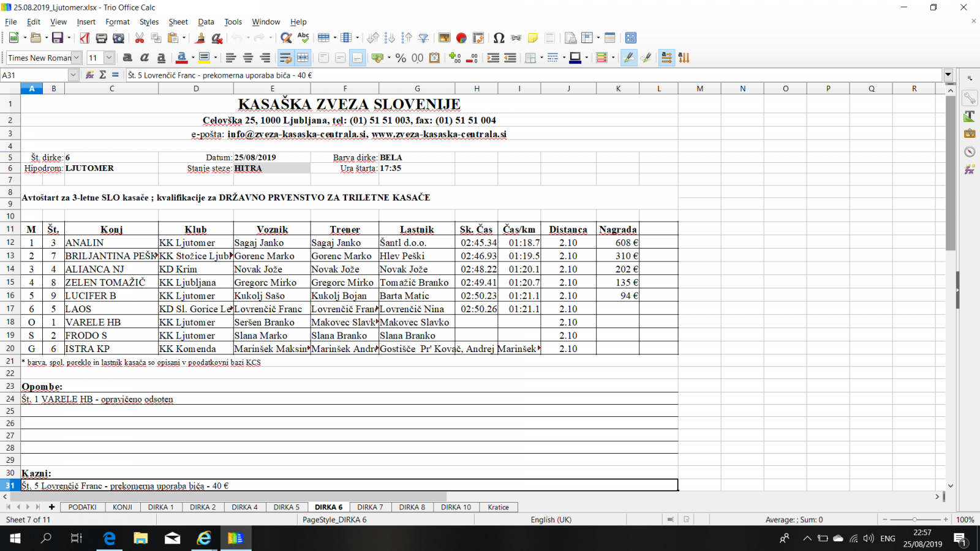Toggle Wrap Text formatting

(285, 58)
